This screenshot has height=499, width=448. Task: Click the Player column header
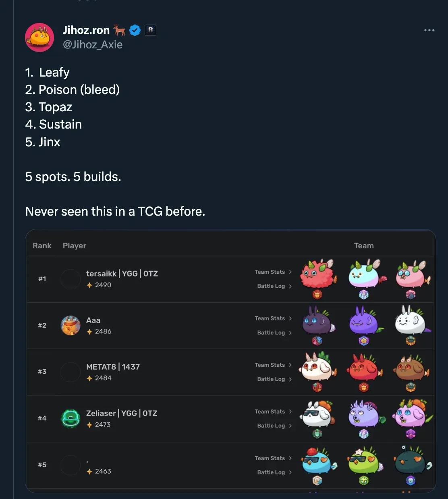coord(75,245)
